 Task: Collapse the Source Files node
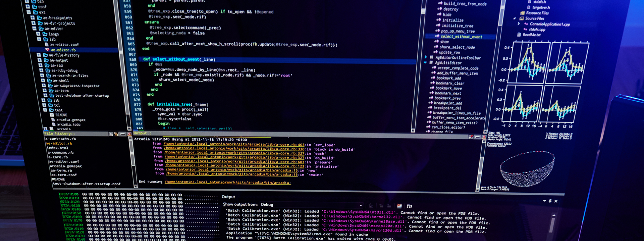click(514, 18)
